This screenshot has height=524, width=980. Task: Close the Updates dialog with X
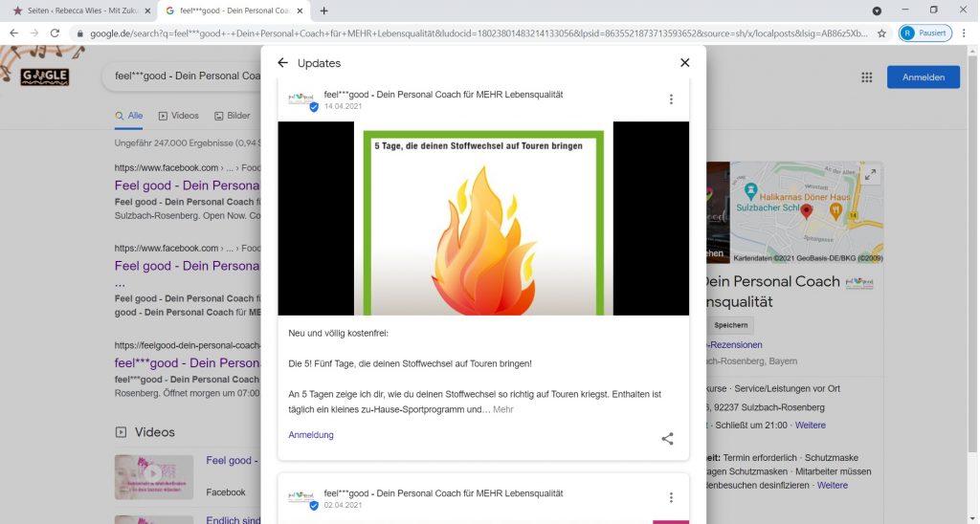coord(684,63)
